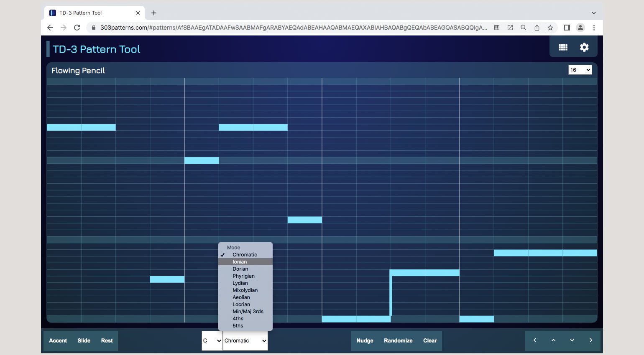Open the step count dropdown showing 16
The image size is (644, 355).
point(580,70)
